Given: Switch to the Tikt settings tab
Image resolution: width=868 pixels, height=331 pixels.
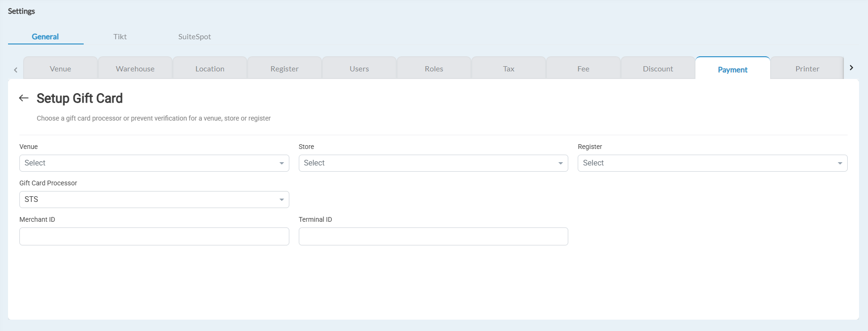Looking at the screenshot, I should pos(120,37).
